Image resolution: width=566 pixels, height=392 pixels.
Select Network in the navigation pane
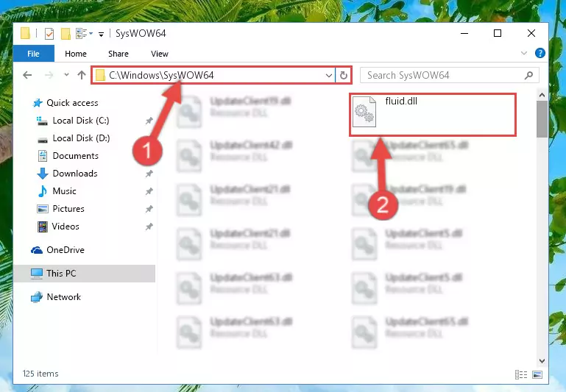coord(56,297)
